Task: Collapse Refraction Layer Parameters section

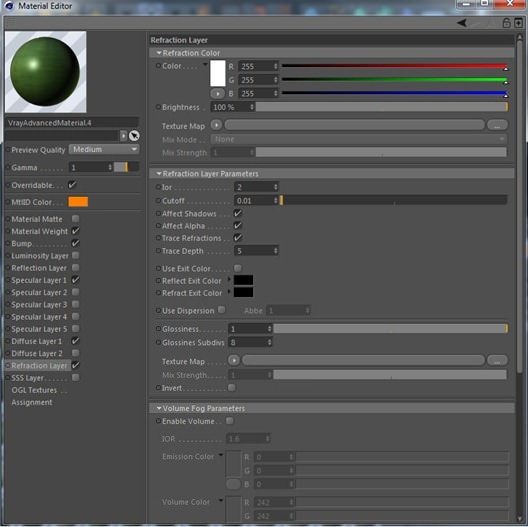Action: pos(159,173)
